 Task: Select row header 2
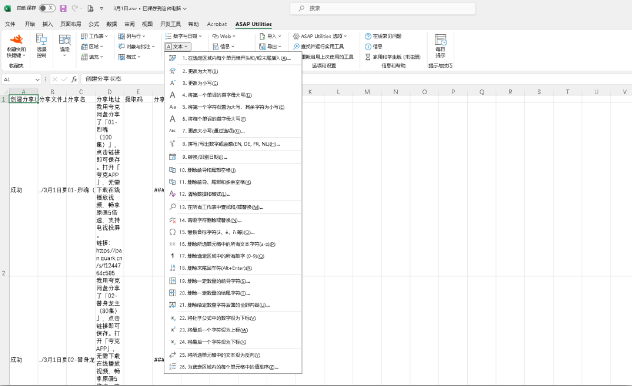4,189
